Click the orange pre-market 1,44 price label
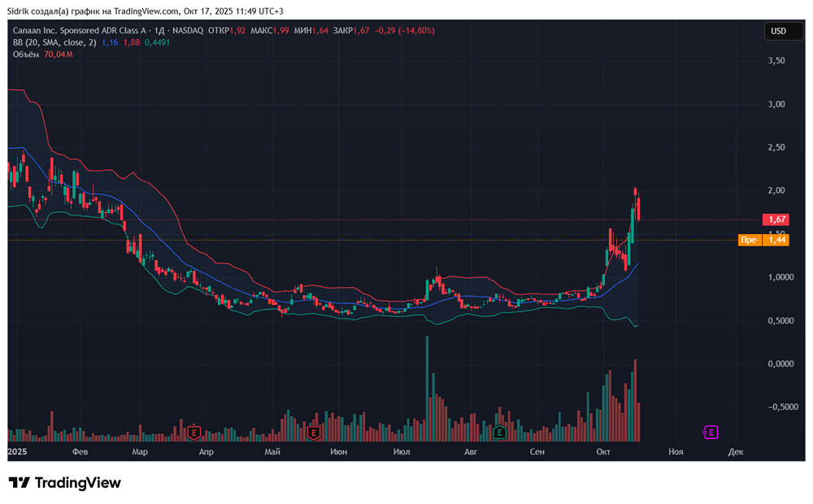Viewport: 813px width, 504px height. tap(763, 240)
